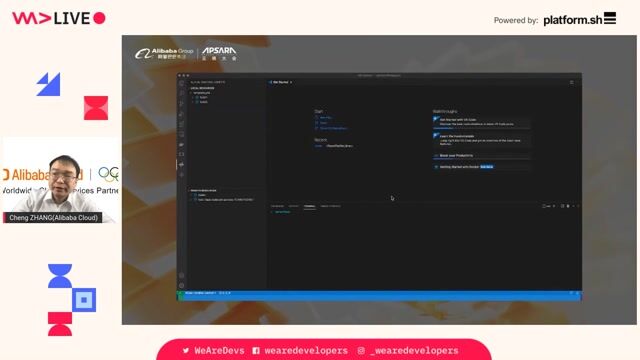This screenshot has height=360, width=640.
Task: Click the status bar text next to remote indicator
Action: (200, 293)
